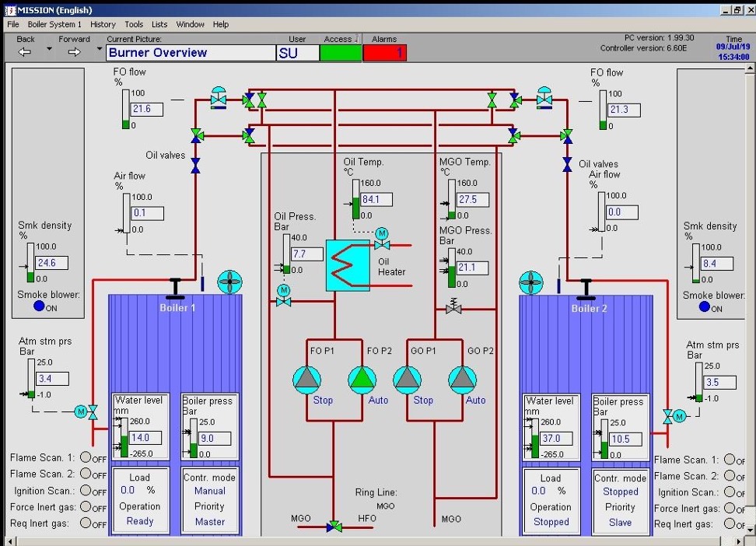
Task: Click Boiler 1 blue oil valve on vertical pipe
Action: [x=196, y=166]
